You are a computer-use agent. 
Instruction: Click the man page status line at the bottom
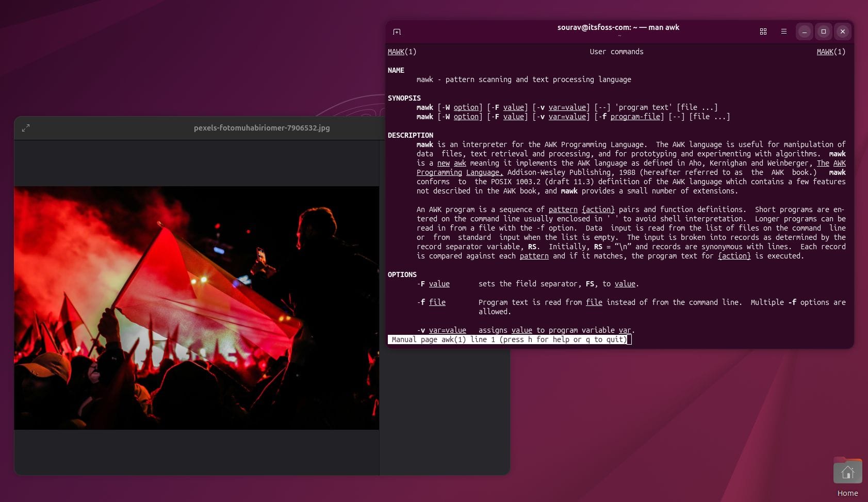click(x=509, y=339)
